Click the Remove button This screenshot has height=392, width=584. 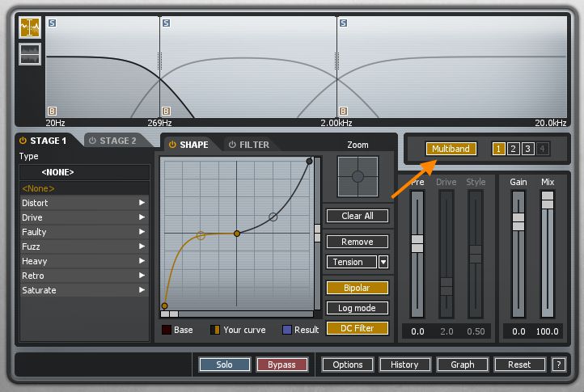(358, 242)
